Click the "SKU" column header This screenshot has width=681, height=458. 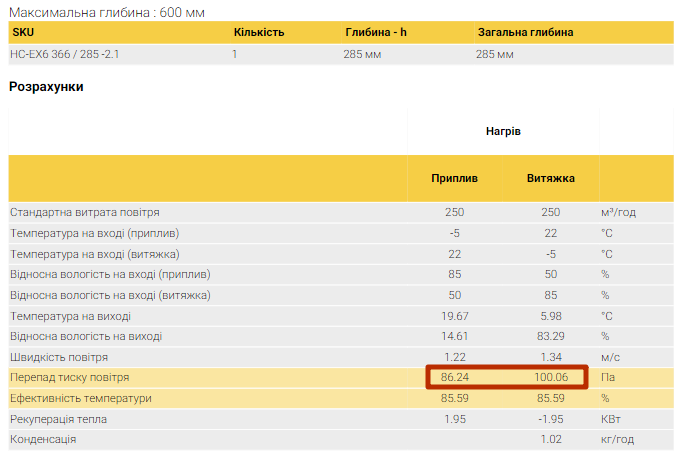[22, 32]
